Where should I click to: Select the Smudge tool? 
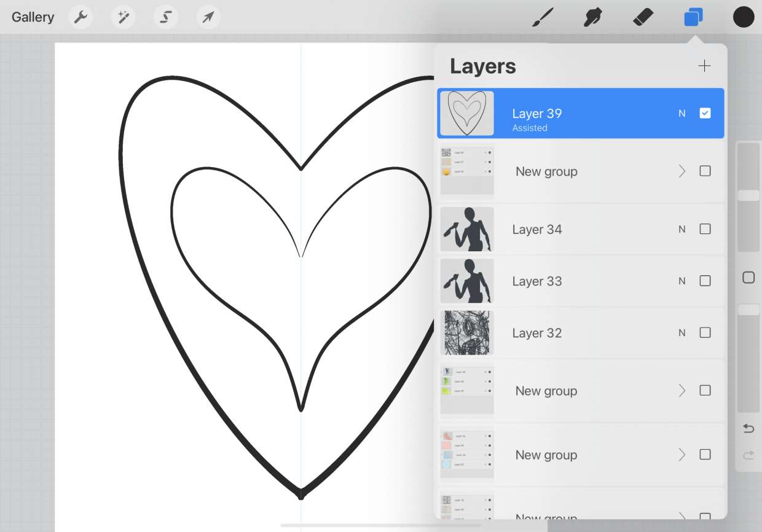click(592, 17)
